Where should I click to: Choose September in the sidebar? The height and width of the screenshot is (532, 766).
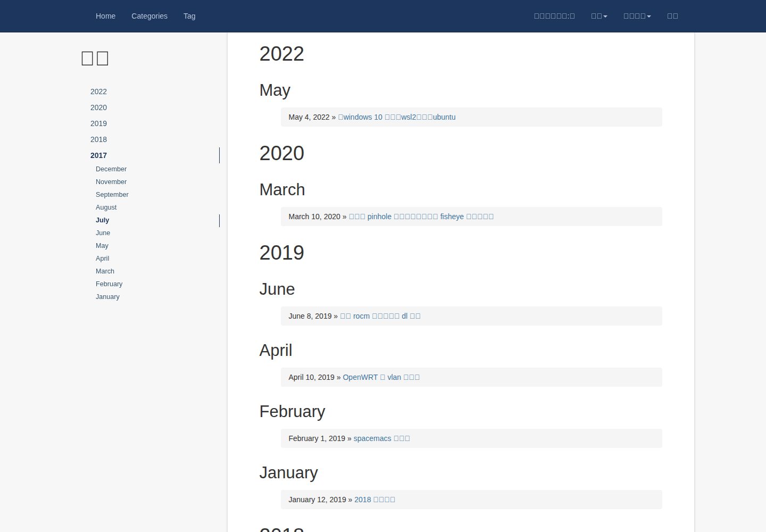[112, 195]
